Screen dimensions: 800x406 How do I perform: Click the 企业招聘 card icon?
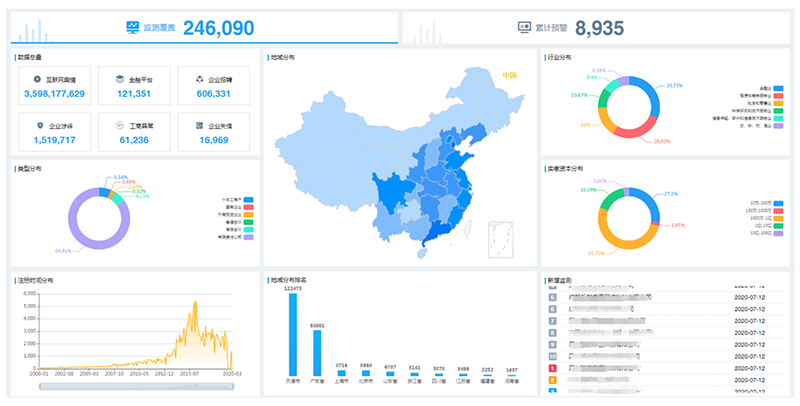(x=200, y=78)
